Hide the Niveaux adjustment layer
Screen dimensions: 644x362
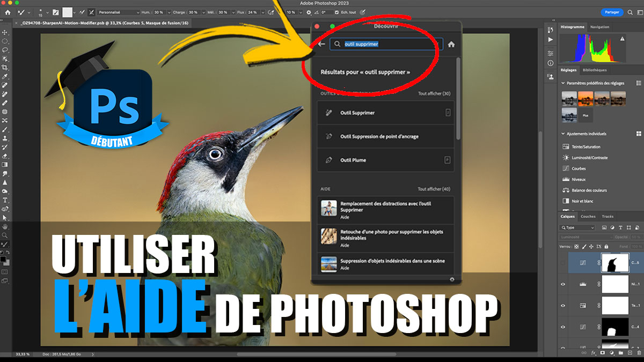click(x=563, y=284)
